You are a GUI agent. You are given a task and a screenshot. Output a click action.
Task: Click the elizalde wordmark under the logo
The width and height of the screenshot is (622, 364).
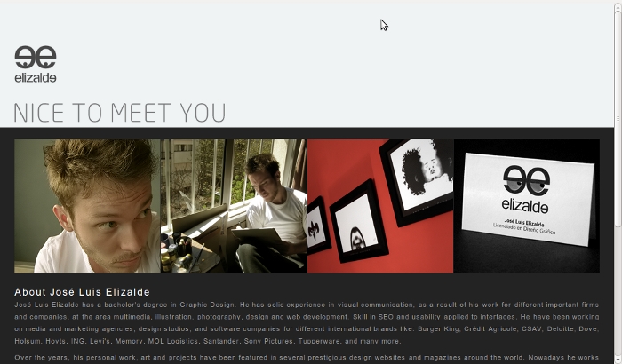pos(36,77)
